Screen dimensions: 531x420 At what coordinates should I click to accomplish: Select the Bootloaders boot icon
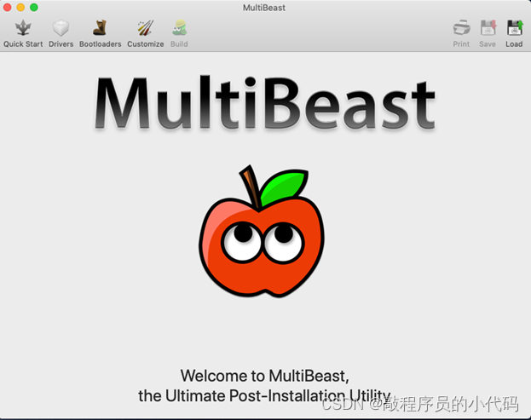(x=100, y=28)
